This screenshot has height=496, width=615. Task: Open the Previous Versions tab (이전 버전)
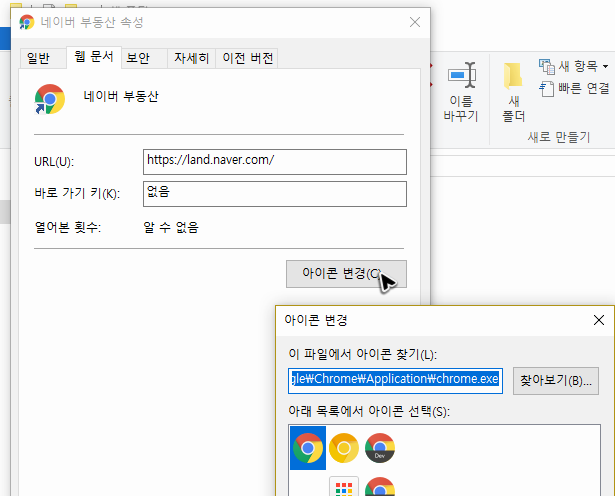coord(247,58)
